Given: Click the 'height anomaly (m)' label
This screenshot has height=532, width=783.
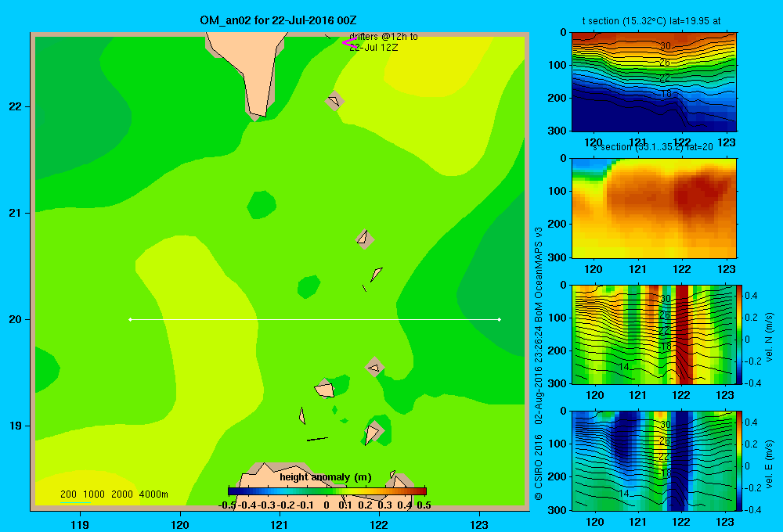Looking at the screenshot, I should click(x=326, y=477).
